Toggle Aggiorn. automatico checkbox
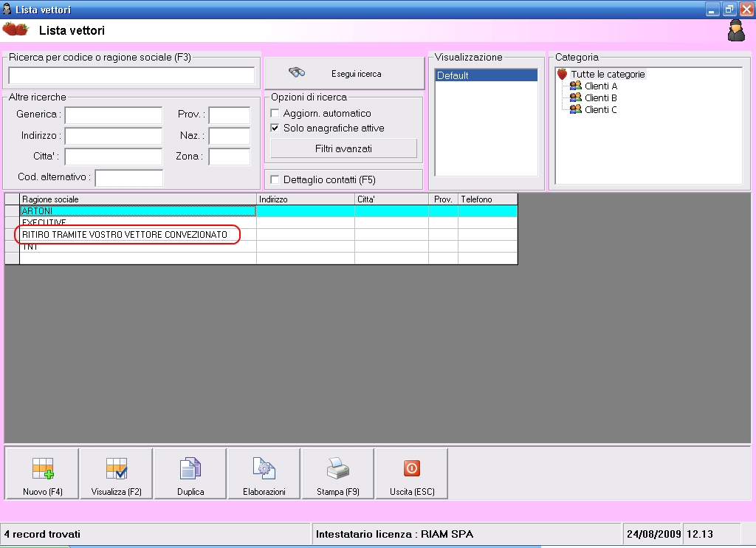The height and width of the screenshot is (548, 756). [x=275, y=113]
